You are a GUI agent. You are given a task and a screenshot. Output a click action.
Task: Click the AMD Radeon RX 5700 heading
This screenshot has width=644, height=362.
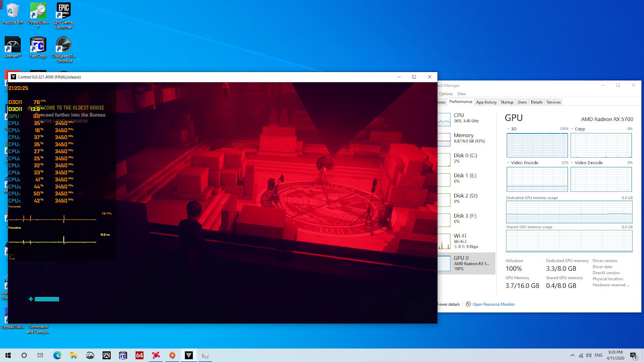(607, 119)
